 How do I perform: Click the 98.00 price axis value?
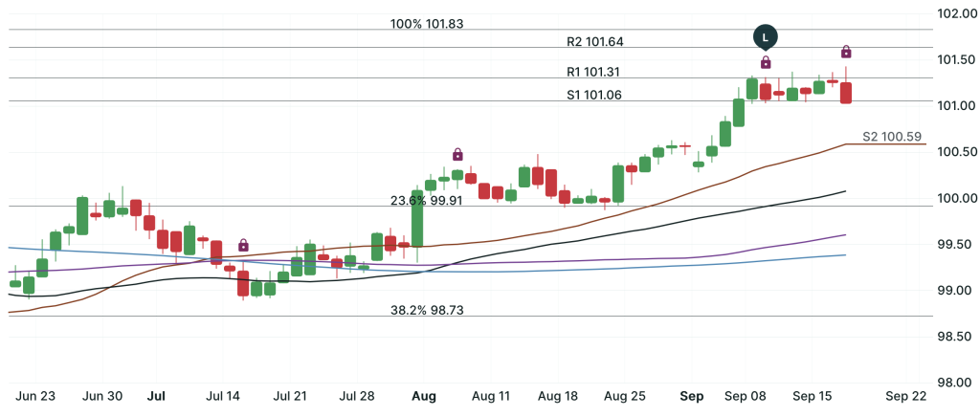[x=954, y=384]
